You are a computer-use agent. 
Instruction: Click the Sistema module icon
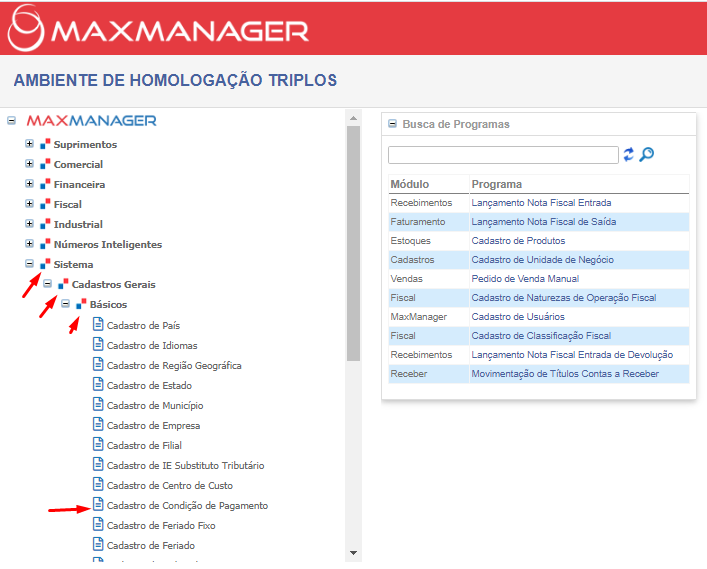coord(45,264)
